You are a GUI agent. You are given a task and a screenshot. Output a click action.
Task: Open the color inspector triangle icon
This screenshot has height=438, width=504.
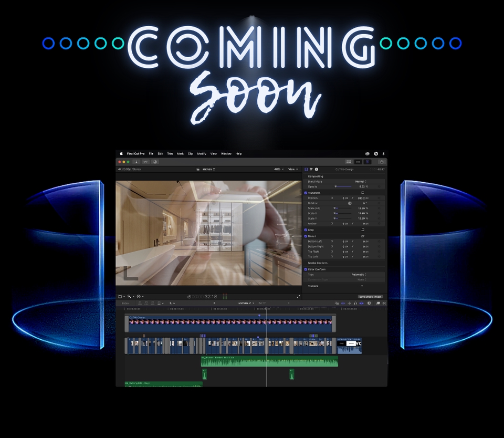[x=311, y=169]
